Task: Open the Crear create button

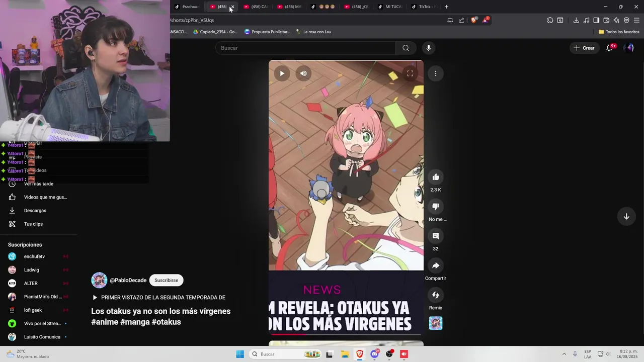Action: tap(584, 48)
